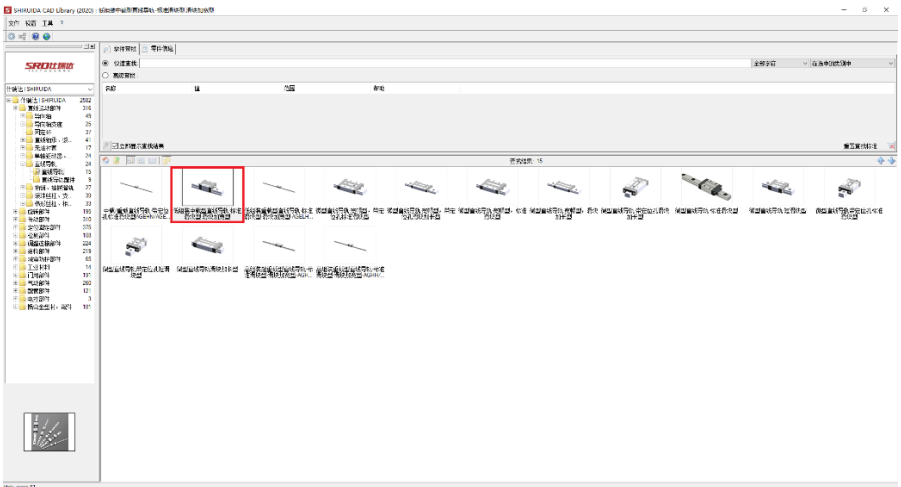Open the File menu in menu bar

point(14,22)
